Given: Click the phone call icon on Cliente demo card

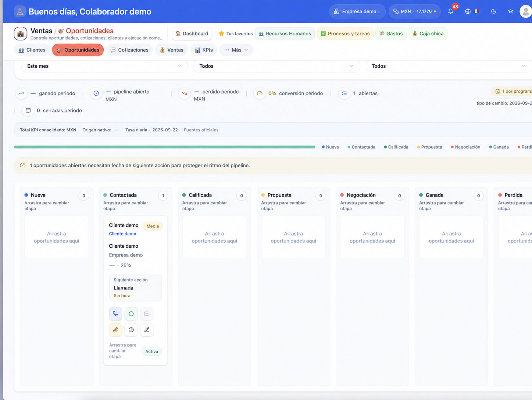Looking at the screenshot, I should point(115,314).
